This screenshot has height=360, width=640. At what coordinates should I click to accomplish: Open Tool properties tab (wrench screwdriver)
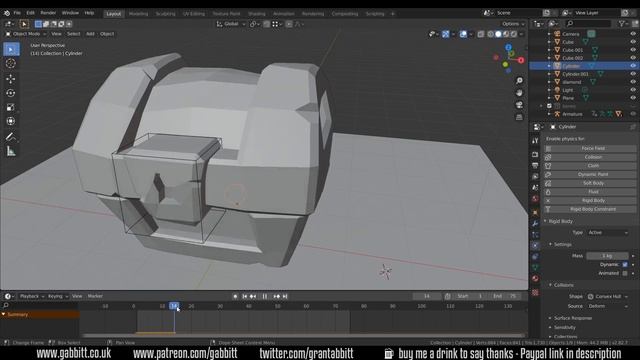535,141
